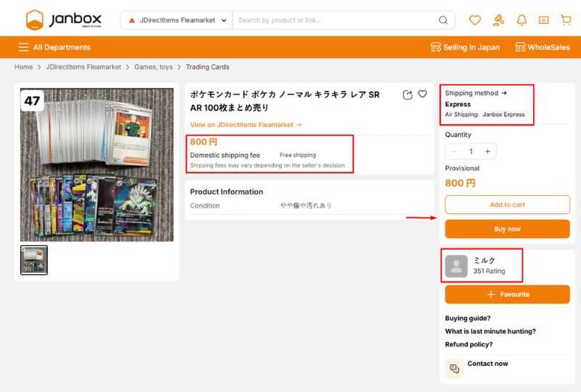Open the main product image
This screenshot has width=581, height=392.
[97, 165]
